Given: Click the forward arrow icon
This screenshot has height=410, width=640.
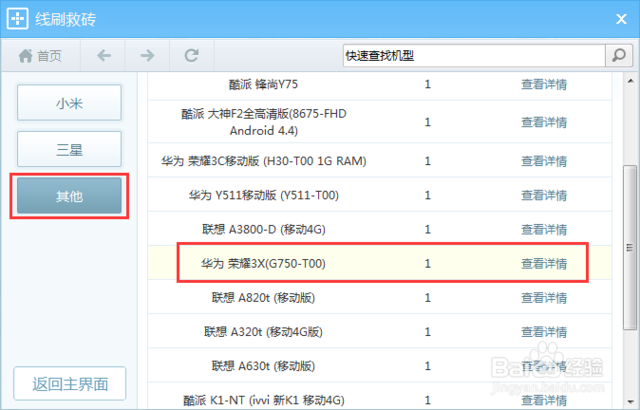Looking at the screenshot, I should click(147, 55).
